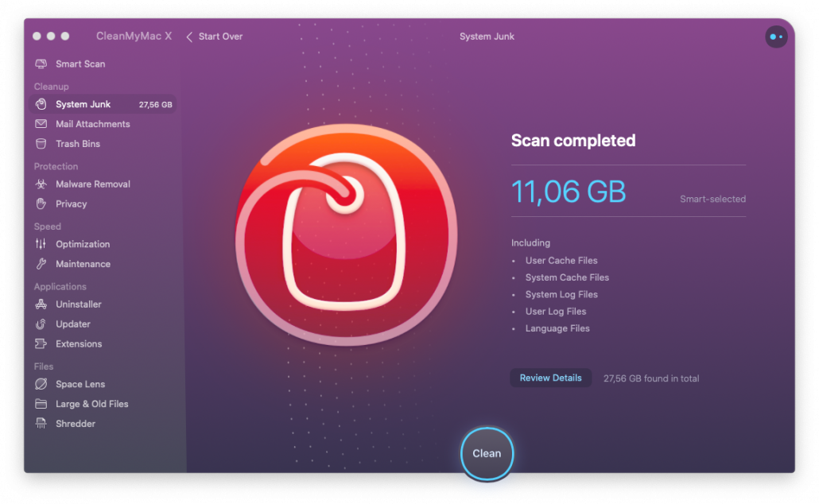Click the 11,06 GB smart-selected size
Image resolution: width=819 pixels, height=504 pixels.
click(x=568, y=192)
